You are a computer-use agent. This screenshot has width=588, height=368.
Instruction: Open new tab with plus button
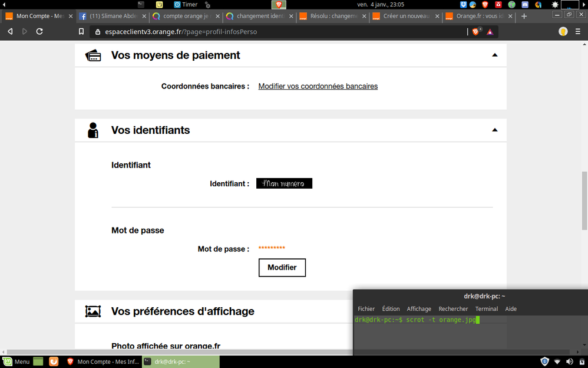click(524, 16)
